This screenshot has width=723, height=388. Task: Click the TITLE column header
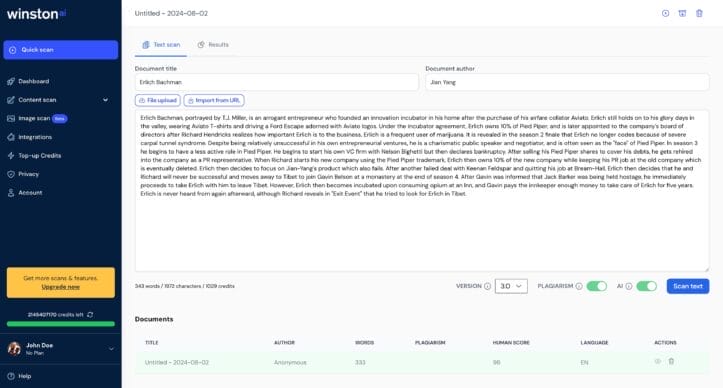pos(152,343)
